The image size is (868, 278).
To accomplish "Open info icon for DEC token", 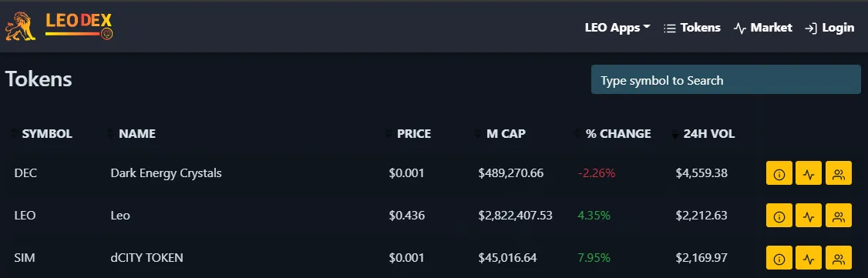I will click(x=779, y=173).
